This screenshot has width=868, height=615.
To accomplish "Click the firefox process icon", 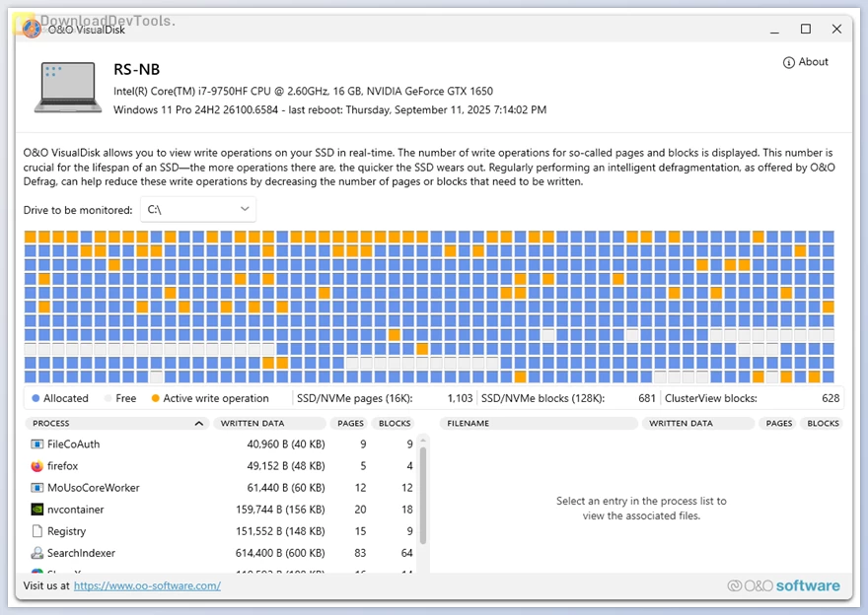I will click(37, 466).
